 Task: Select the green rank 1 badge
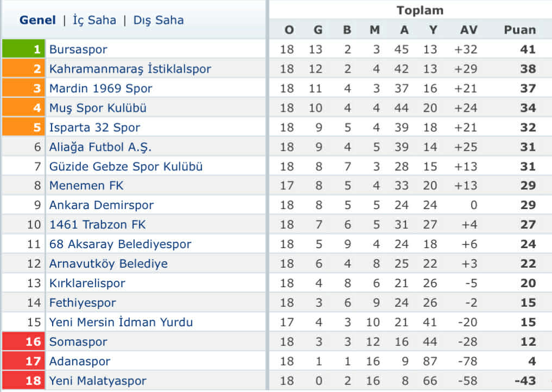24,49
